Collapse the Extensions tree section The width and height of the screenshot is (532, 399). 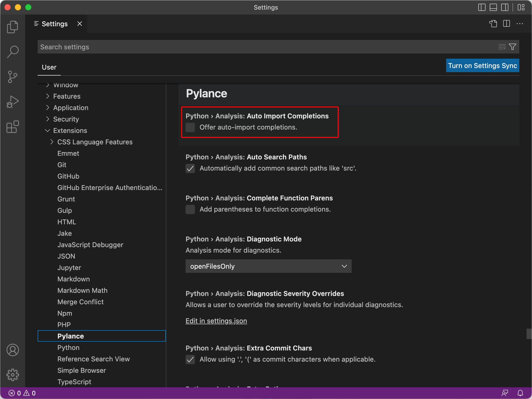pyautogui.click(x=47, y=131)
